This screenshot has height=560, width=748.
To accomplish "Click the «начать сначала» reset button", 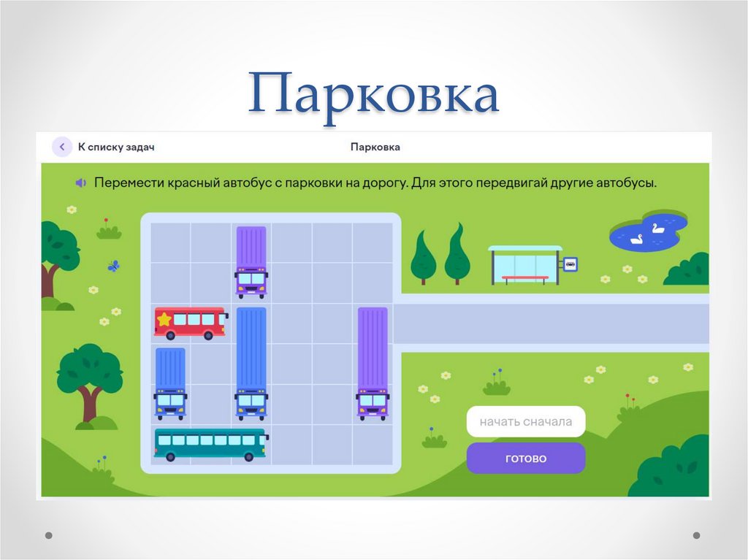I will point(526,422).
